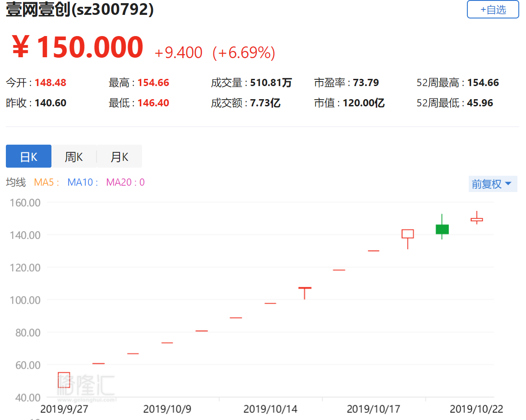Click the current price ¥150.000
This screenshot has height=420, width=526.
78,47
